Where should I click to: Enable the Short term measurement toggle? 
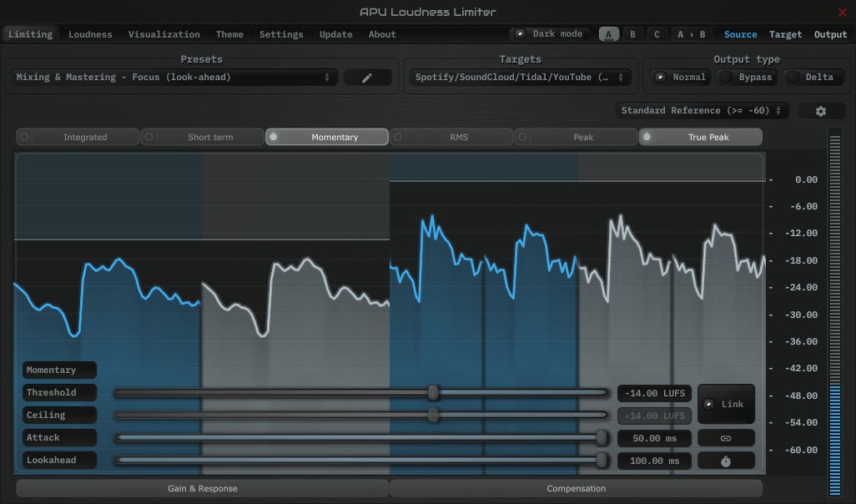pyautogui.click(x=203, y=137)
